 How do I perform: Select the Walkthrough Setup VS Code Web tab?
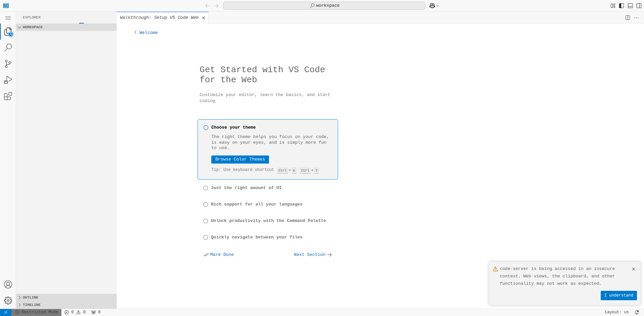[160, 17]
